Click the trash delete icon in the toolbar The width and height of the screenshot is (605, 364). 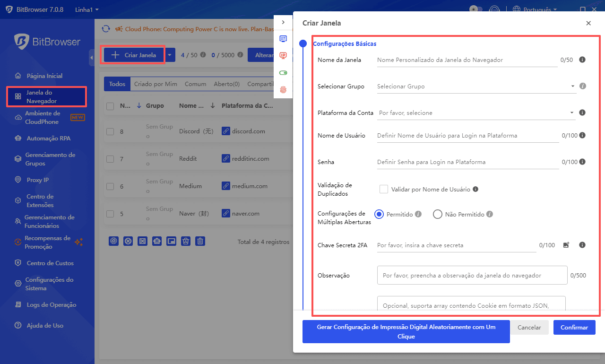[x=200, y=241]
